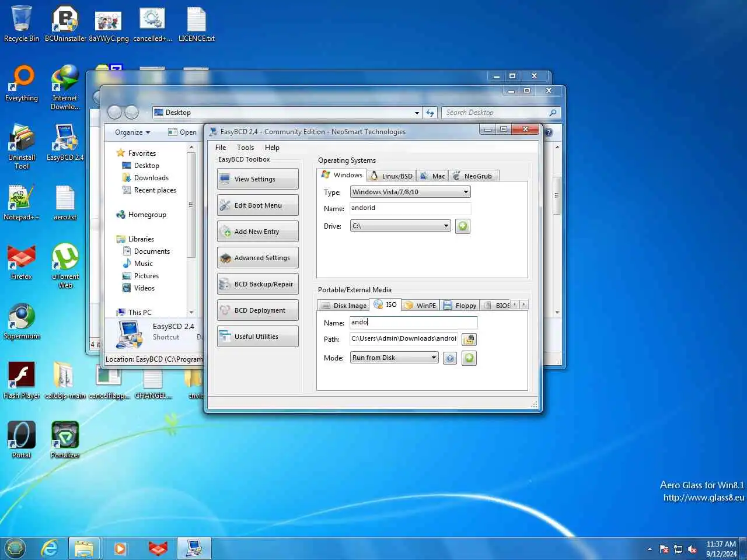Switch to the Mac tab
747x560 pixels.
tap(432, 176)
